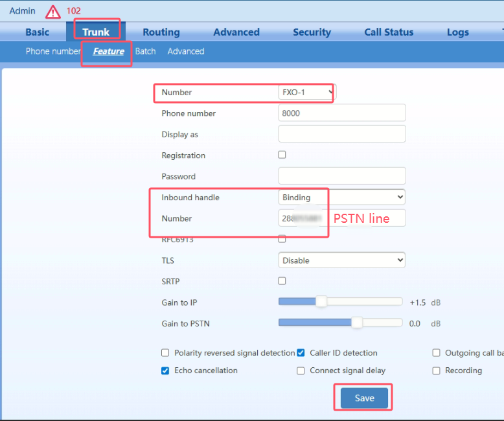504x421 pixels.
Task: Expand the FXO-1 Number dropdown
Action: pyautogui.click(x=308, y=93)
